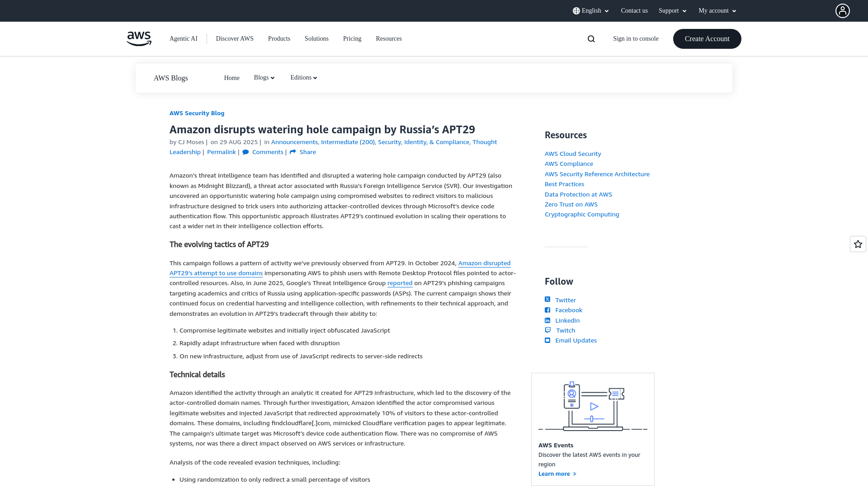The image size is (868, 488).
Task: Follow AWS on Twitter link
Action: point(566,300)
